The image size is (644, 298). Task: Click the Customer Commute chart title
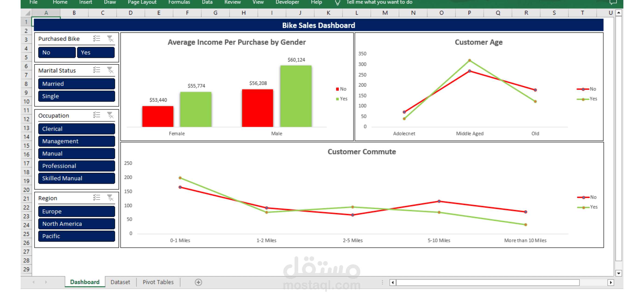361,152
